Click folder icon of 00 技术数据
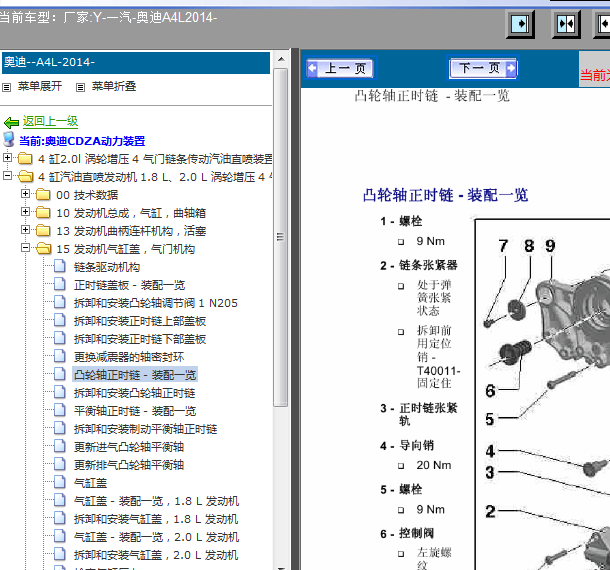 [43, 194]
